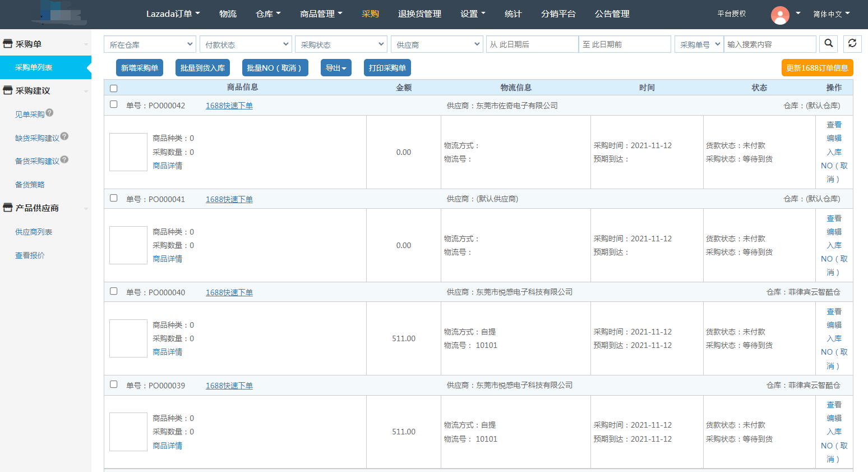Screen dimensions: 868x472
Task: Open the 设置 settings menu
Action: [473, 14]
